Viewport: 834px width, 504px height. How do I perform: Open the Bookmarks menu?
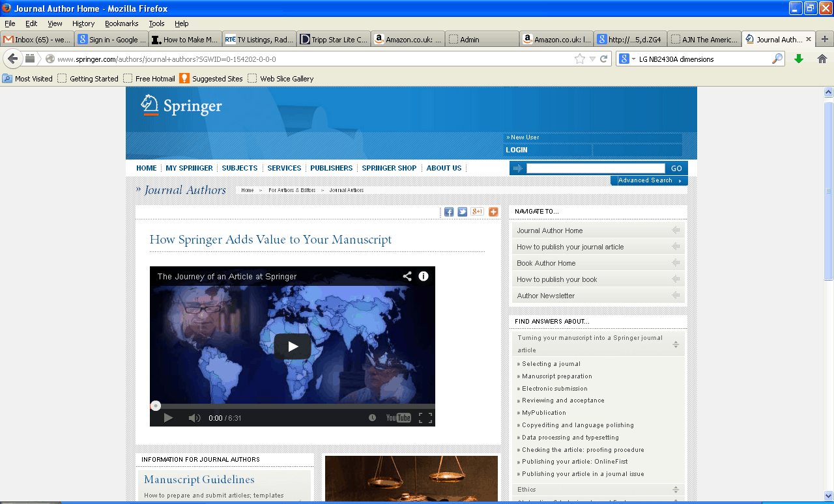[x=122, y=23]
